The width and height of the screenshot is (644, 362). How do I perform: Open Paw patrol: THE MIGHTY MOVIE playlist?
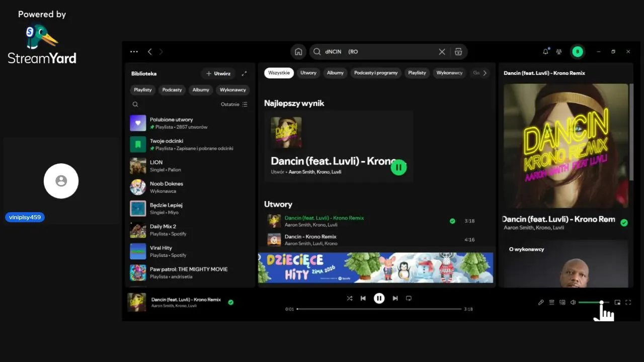point(190,273)
